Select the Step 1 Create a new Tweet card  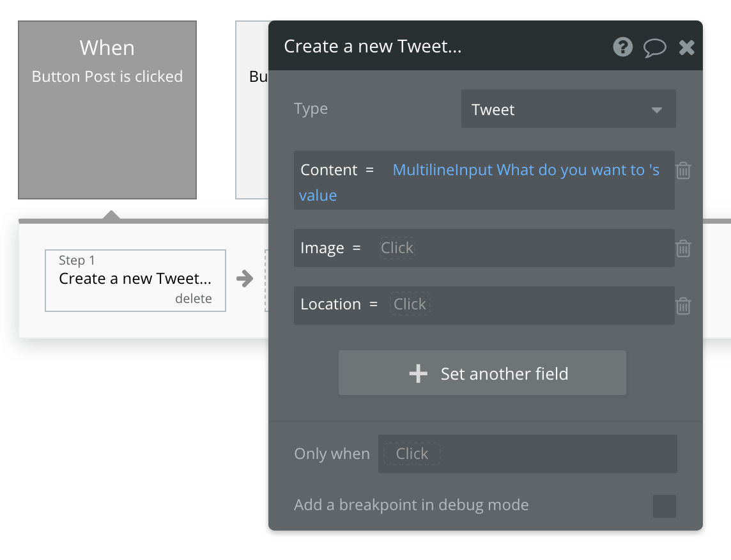tap(135, 279)
